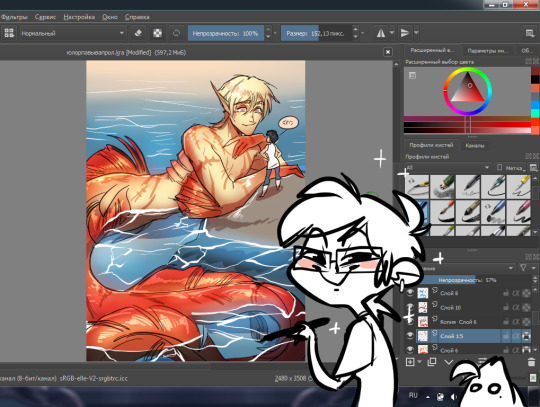Hide layer Слой 15 with eye icon
Viewport: 540px width, 407px height.
[x=410, y=335]
